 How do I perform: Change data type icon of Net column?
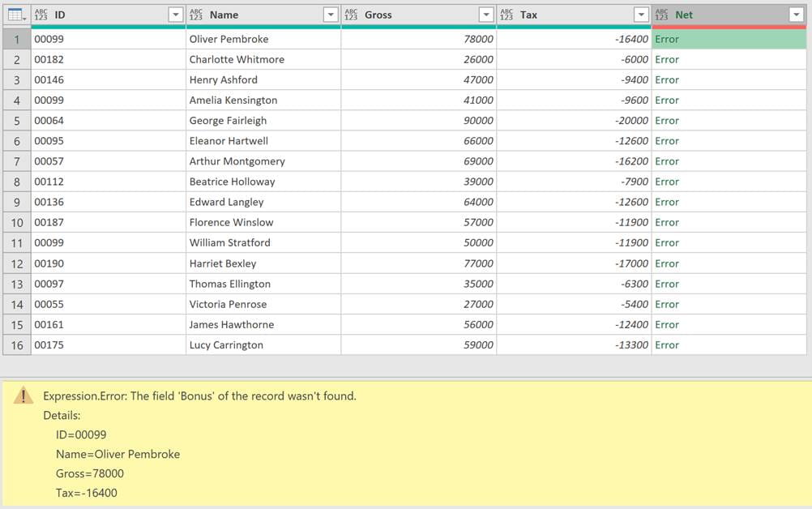pyautogui.click(x=661, y=15)
